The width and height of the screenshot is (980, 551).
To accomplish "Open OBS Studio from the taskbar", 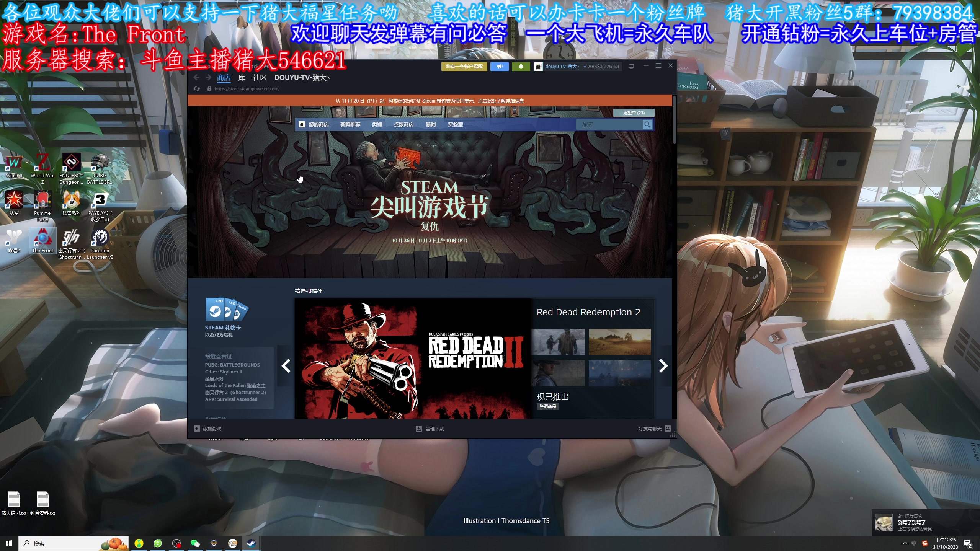I will [176, 543].
